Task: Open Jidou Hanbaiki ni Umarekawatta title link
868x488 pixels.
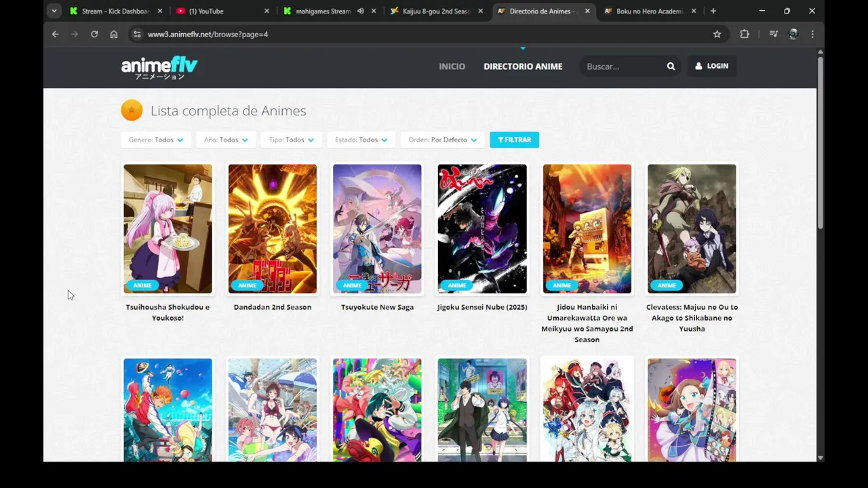Action: pyautogui.click(x=587, y=323)
